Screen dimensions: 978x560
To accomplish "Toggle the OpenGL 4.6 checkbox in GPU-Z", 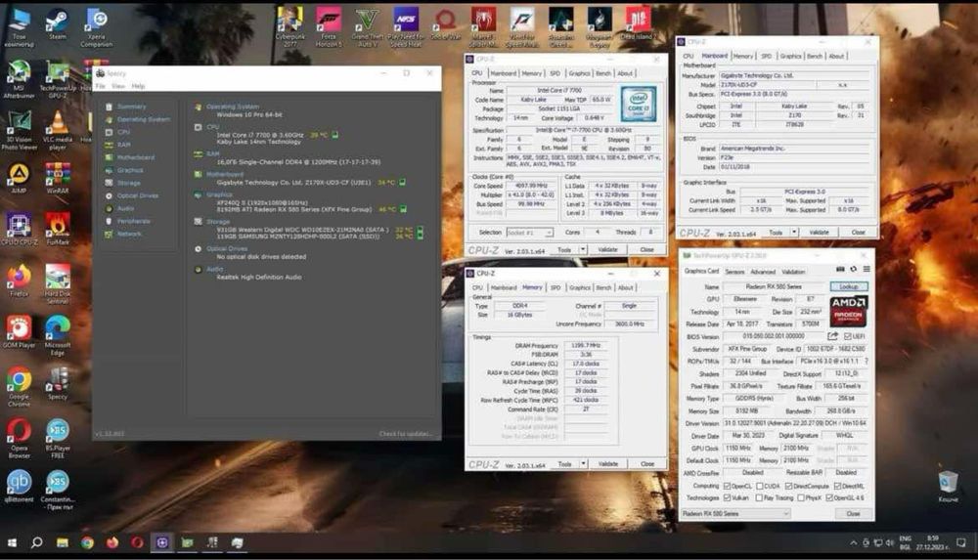I will point(829,497).
